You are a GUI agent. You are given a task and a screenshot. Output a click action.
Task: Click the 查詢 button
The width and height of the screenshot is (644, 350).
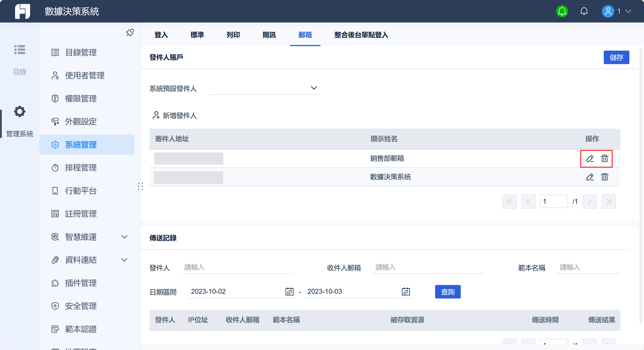click(x=447, y=292)
